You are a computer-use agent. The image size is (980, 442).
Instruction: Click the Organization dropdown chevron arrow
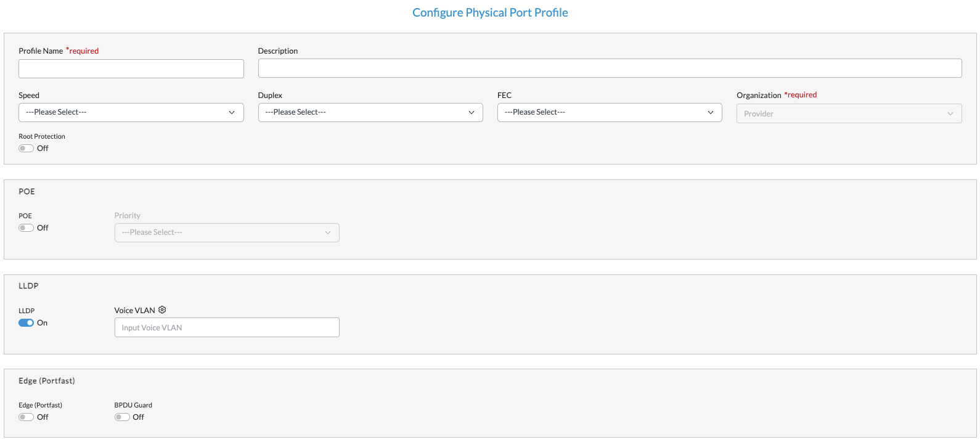[x=950, y=113]
